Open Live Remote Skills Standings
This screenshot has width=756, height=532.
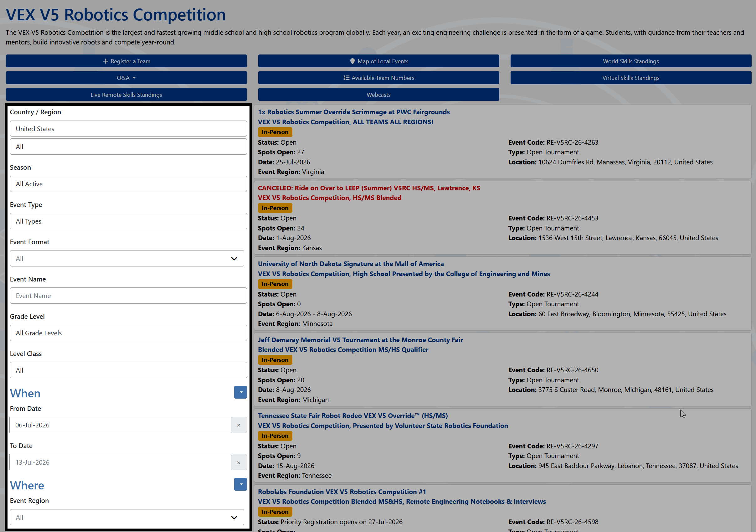(x=126, y=95)
